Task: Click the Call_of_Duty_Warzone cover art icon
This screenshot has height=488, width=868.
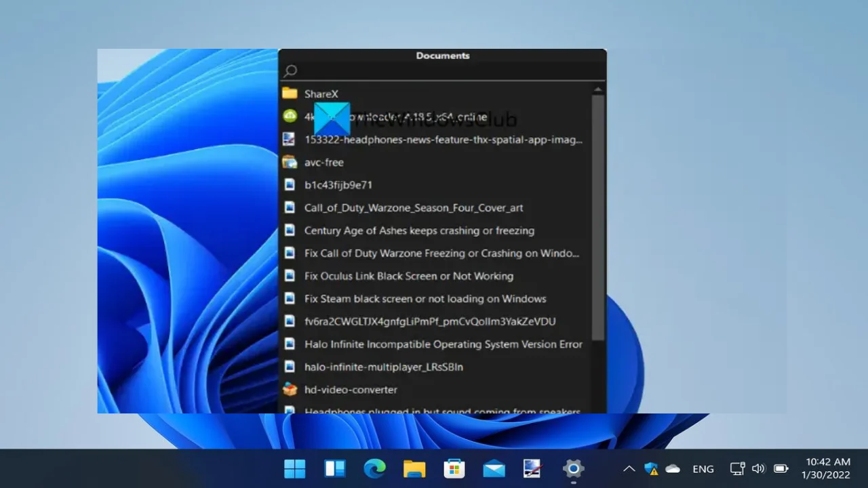Action: click(x=290, y=207)
